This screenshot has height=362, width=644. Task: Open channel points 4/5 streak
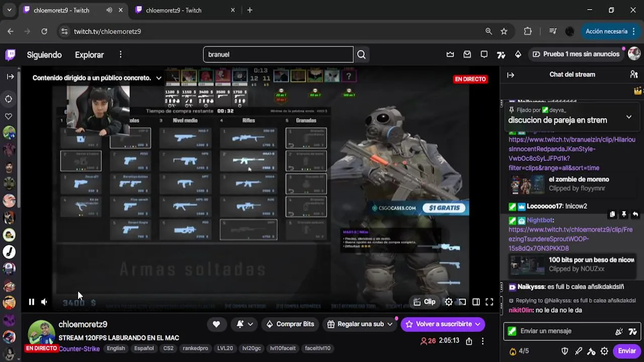[x=519, y=351]
